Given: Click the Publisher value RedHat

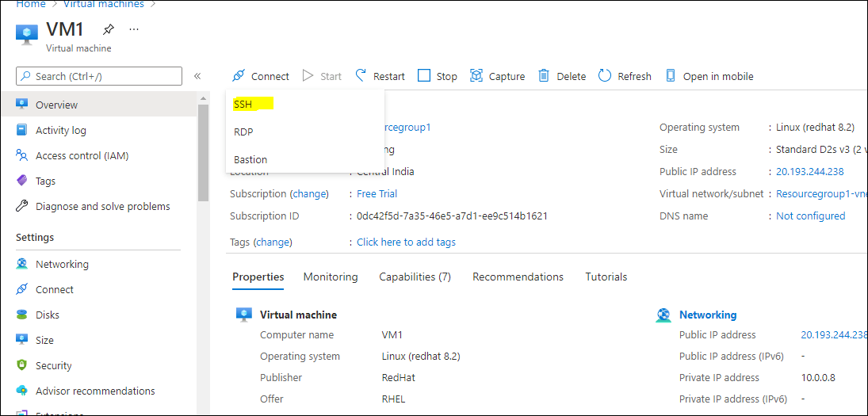Looking at the screenshot, I should (x=399, y=377).
